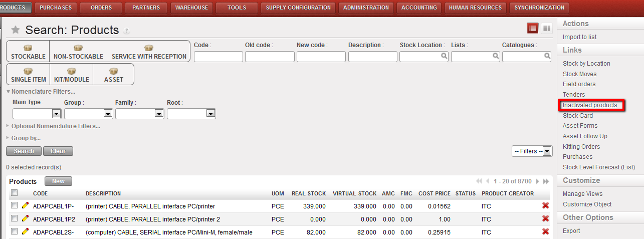Viewport: 644px width, 239px height.
Task: Click the favorite star icon beside Search: Products
Action: click(16, 30)
